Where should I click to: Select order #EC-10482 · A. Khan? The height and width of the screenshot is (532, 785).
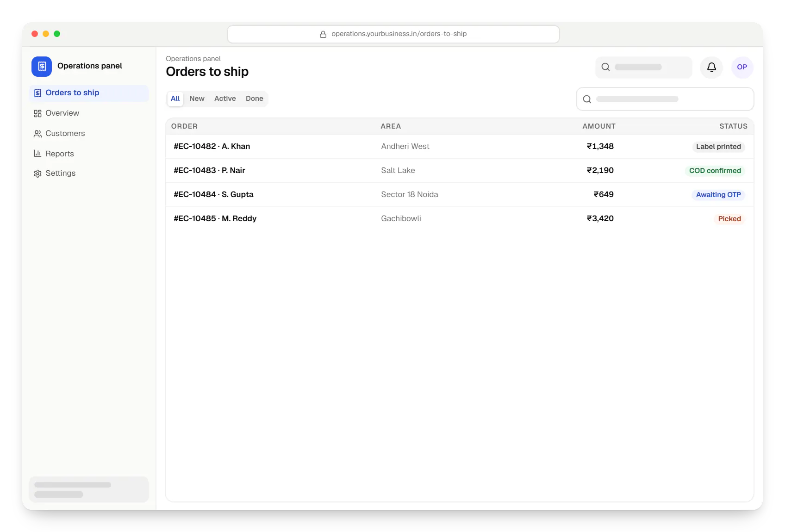click(x=460, y=147)
